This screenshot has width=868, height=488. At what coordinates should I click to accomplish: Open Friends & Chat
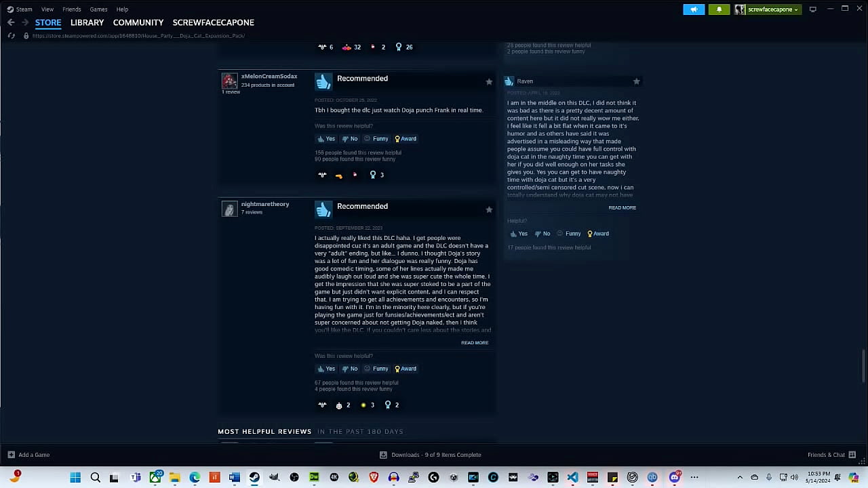point(830,455)
